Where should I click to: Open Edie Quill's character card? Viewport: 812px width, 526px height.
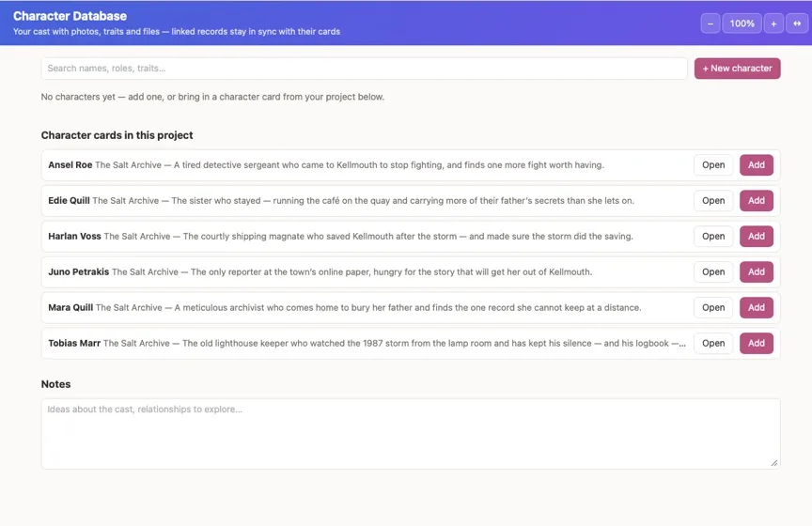(713, 201)
